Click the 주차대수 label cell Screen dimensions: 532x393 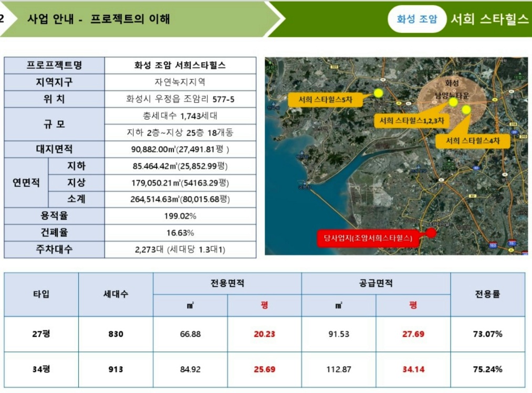click(x=54, y=250)
